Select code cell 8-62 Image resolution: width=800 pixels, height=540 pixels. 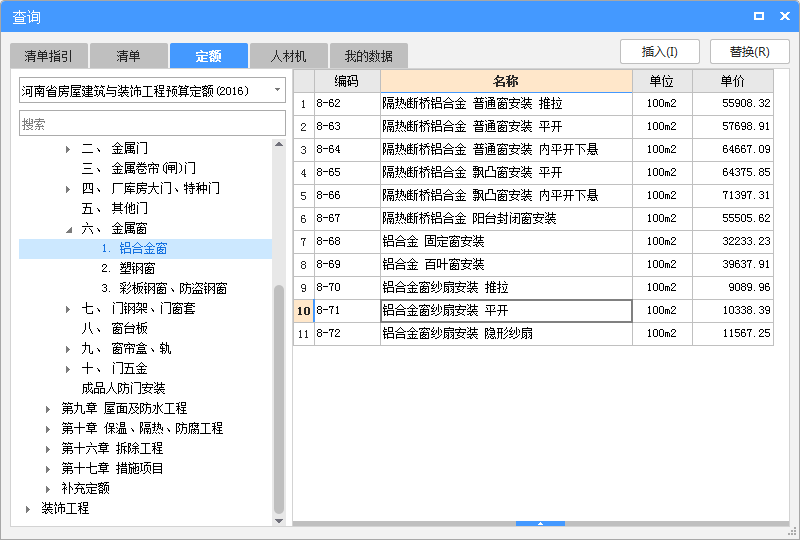click(x=347, y=104)
